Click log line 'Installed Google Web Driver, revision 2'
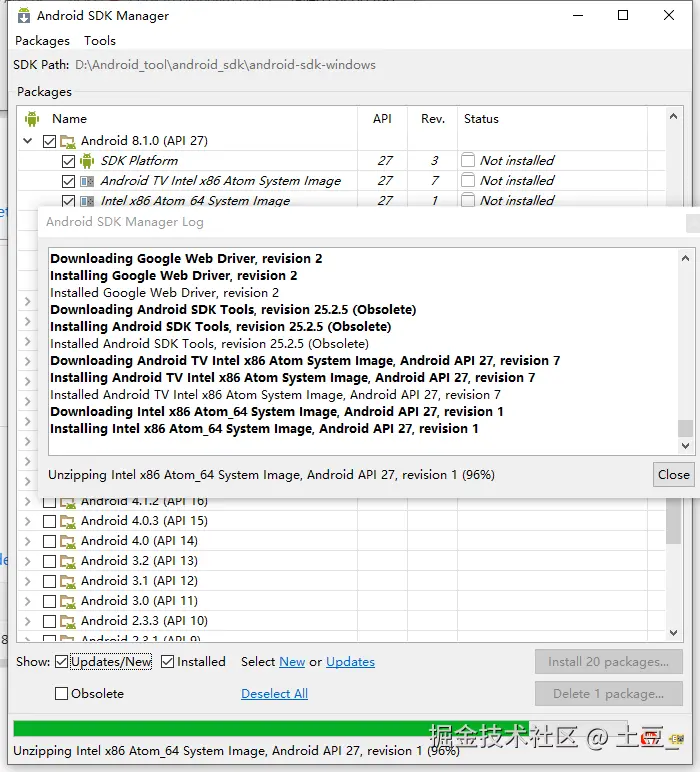This screenshot has width=700, height=772. pos(164,293)
